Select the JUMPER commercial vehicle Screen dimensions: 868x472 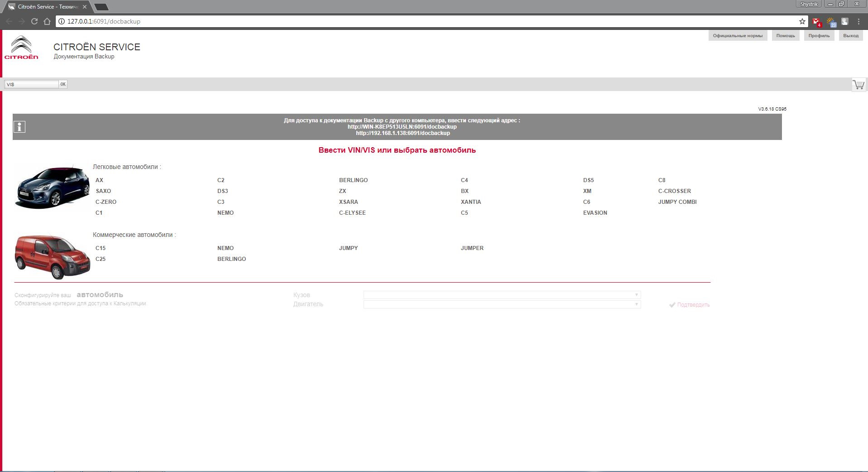472,248
